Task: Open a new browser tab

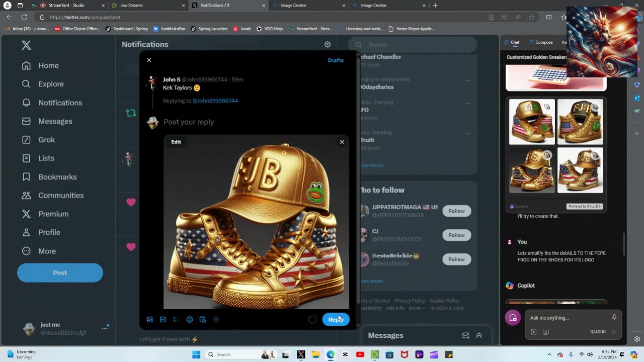Action: tap(435, 5)
